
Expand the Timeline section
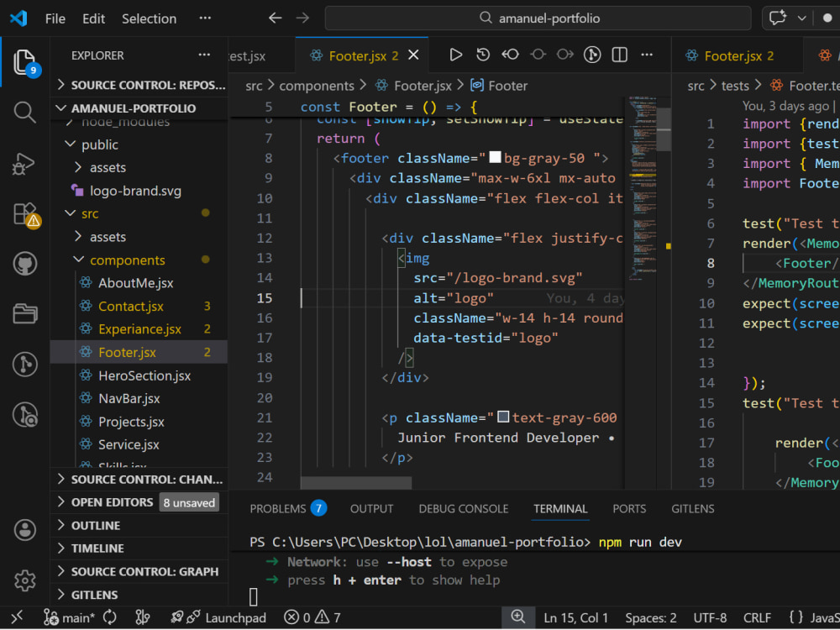pos(139,549)
